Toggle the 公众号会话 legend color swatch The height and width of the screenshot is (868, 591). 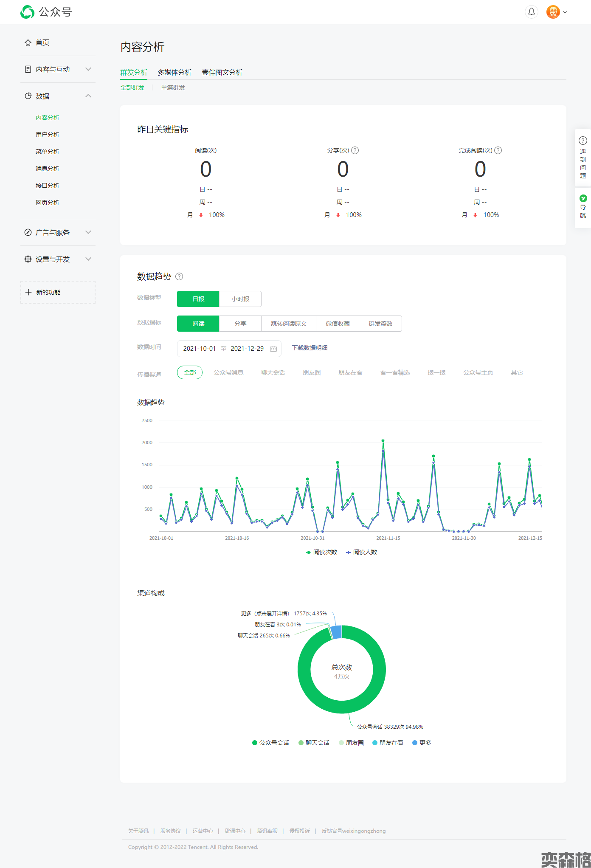click(x=255, y=743)
